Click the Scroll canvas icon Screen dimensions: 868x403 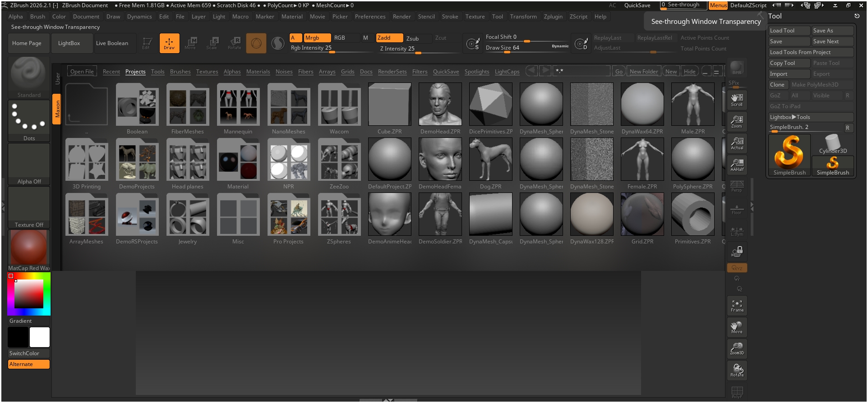pyautogui.click(x=737, y=100)
